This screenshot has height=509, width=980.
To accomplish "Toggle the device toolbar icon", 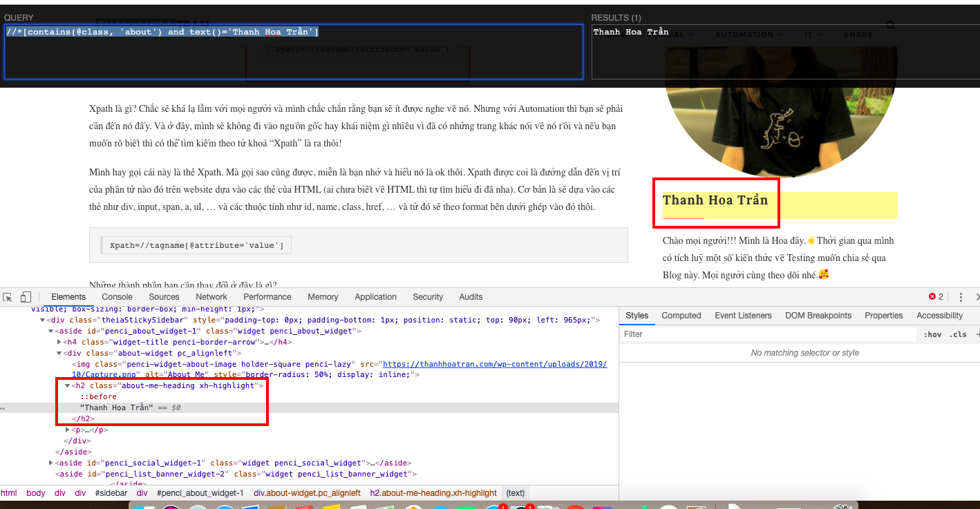I will pos(26,297).
